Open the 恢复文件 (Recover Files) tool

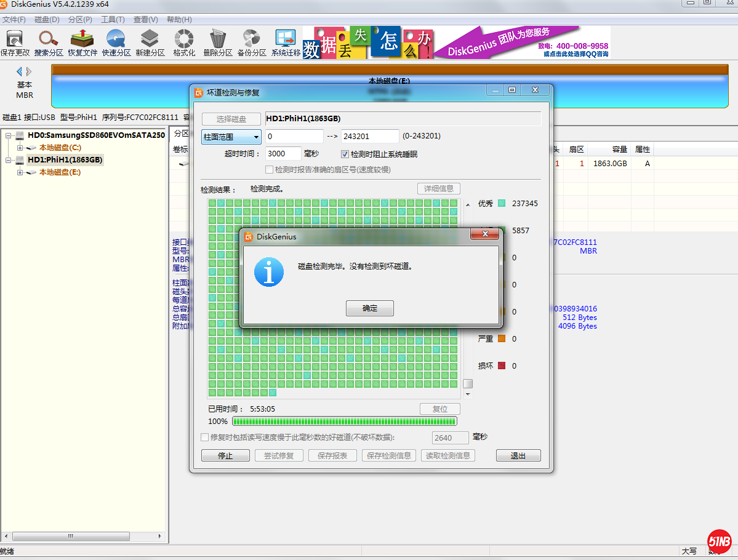point(82,42)
